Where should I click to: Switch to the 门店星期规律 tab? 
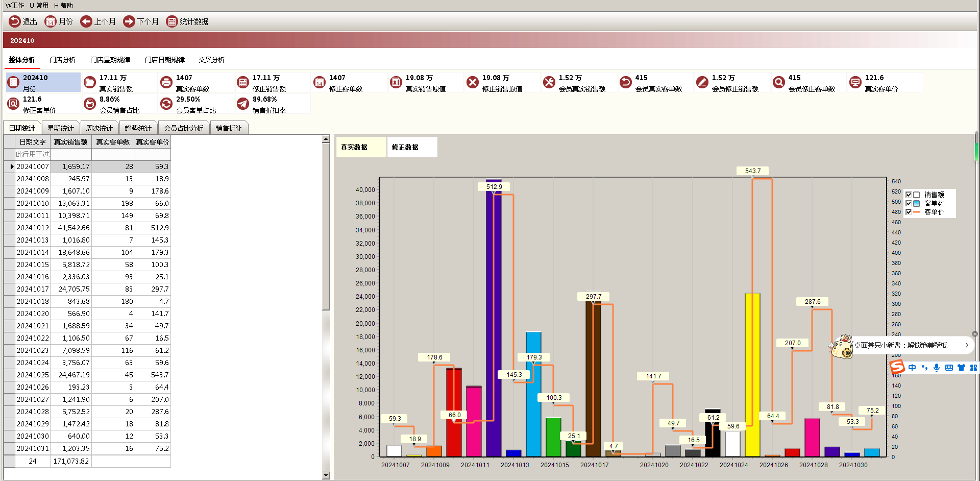(110, 60)
